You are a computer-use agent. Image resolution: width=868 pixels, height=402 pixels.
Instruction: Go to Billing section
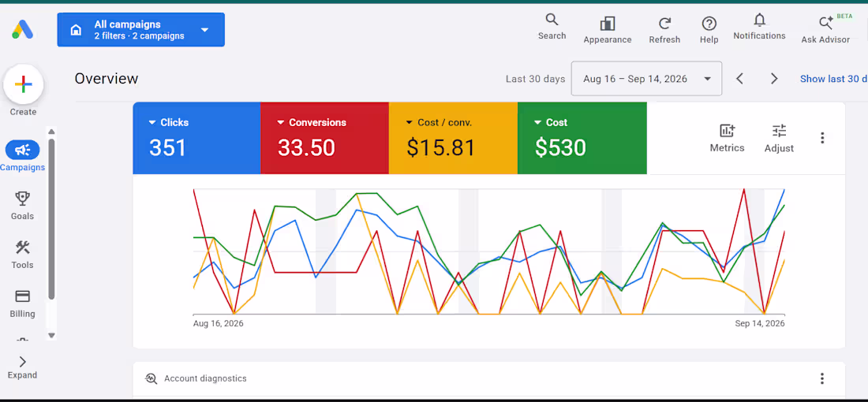(x=23, y=303)
